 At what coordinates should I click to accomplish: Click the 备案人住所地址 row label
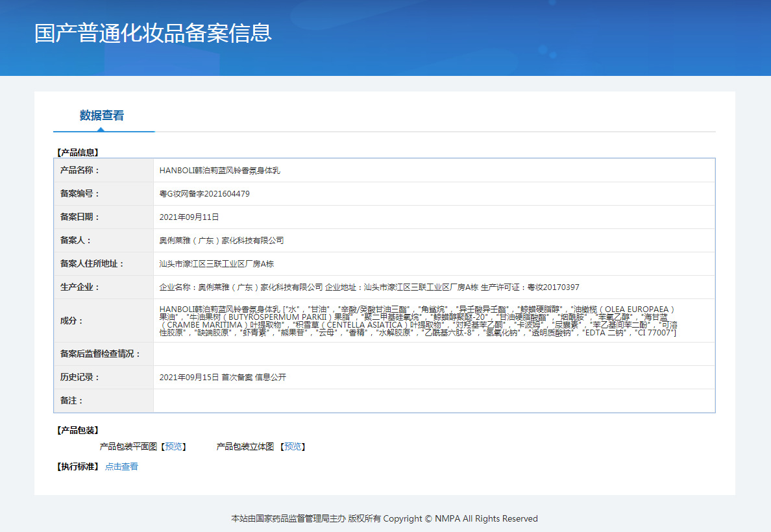click(92, 263)
